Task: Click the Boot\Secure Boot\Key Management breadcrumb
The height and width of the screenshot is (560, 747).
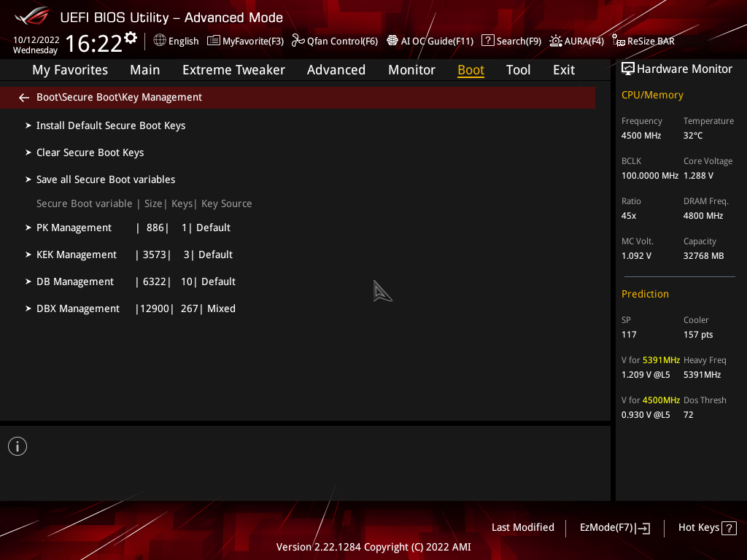Action: point(119,97)
